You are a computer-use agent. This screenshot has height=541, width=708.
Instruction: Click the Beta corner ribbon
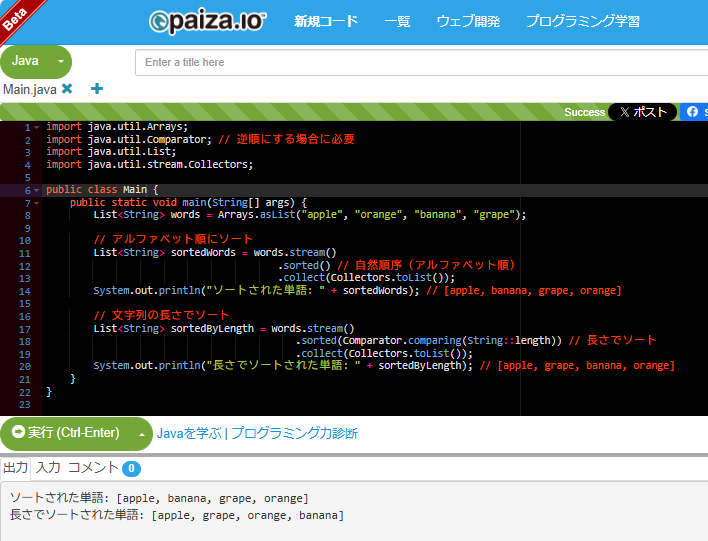(17, 16)
